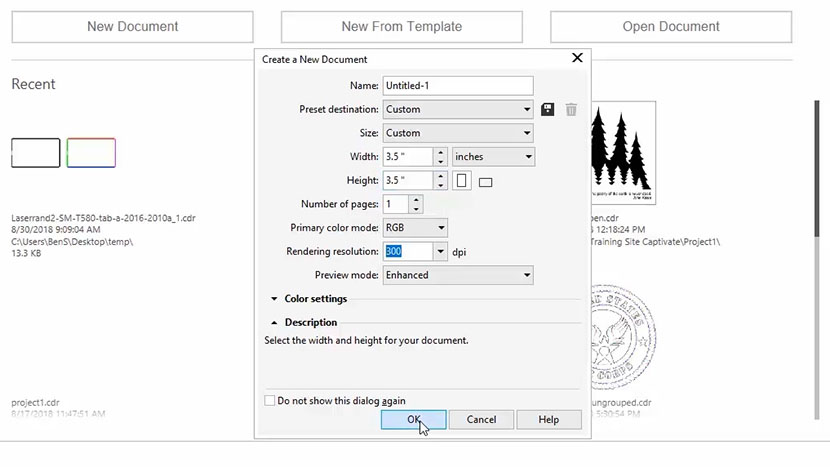Click the Cancel button
This screenshot has width=830, height=467.
point(481,420)
